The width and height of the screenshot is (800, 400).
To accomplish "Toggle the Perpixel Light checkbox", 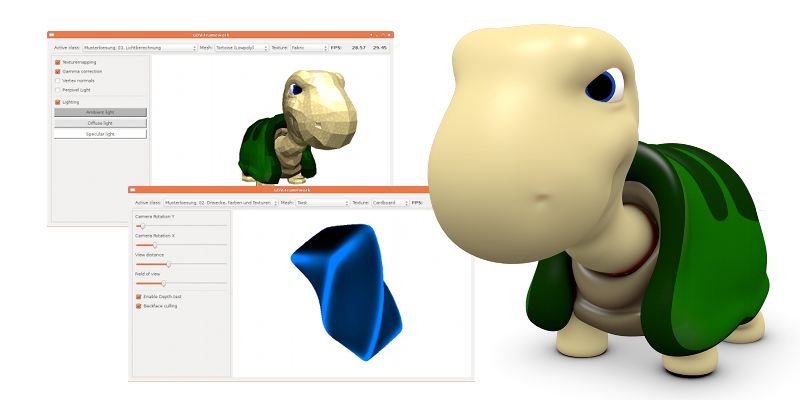I will point(58,90).
